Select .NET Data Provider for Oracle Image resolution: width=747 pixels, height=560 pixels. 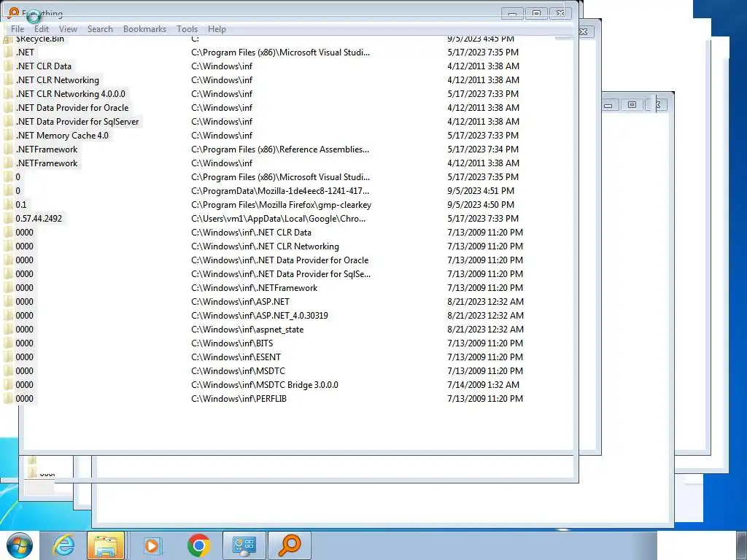point(72,108)
